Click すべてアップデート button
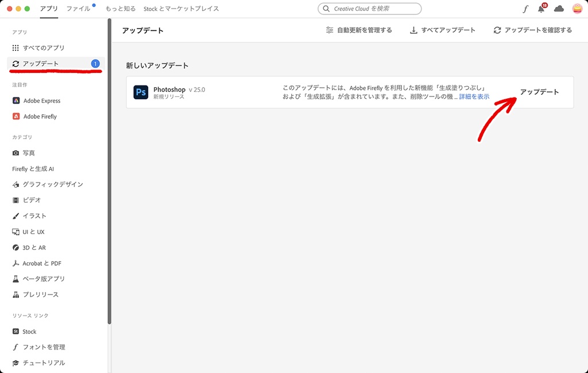 [443, 30]
